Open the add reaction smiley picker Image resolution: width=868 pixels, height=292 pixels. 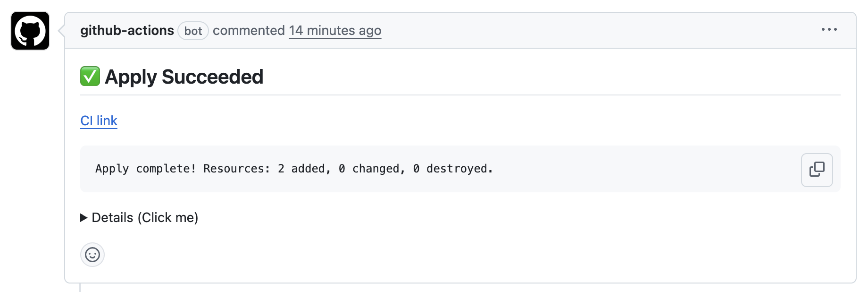[92, 255]
